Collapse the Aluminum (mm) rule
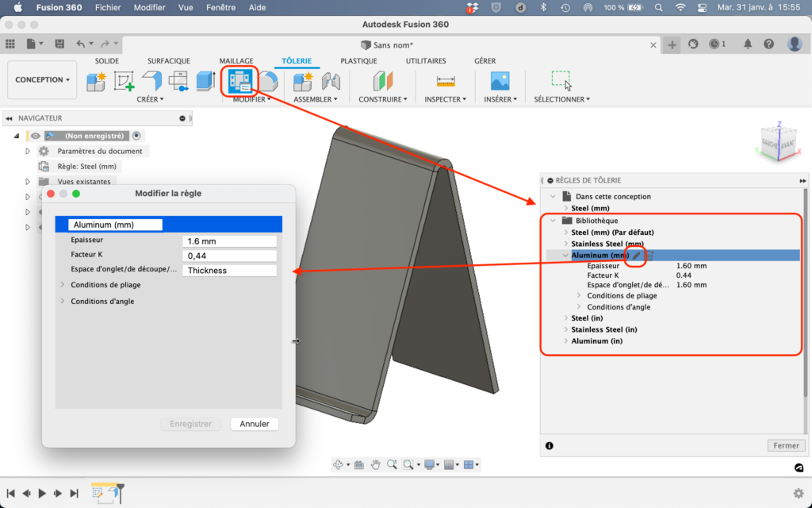Image resolution: width=812 pixels, height=508 pixels. [x=565, y=255]
